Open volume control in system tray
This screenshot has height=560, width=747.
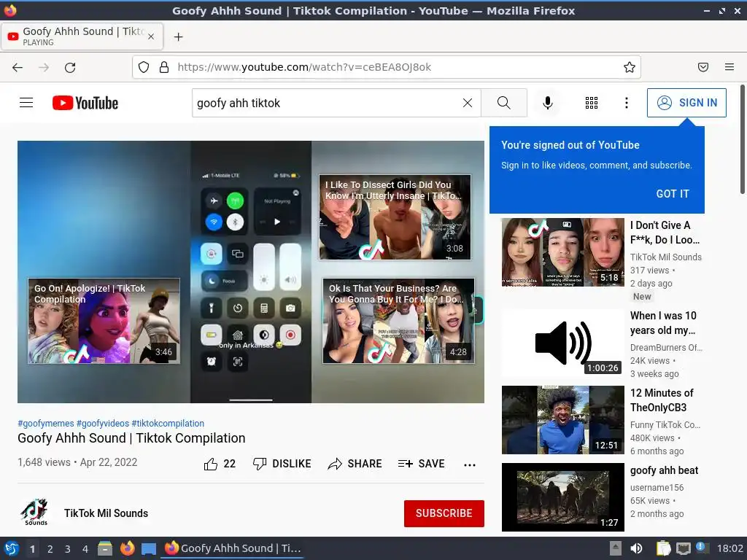pyautogui.click(x=636, y=548)
